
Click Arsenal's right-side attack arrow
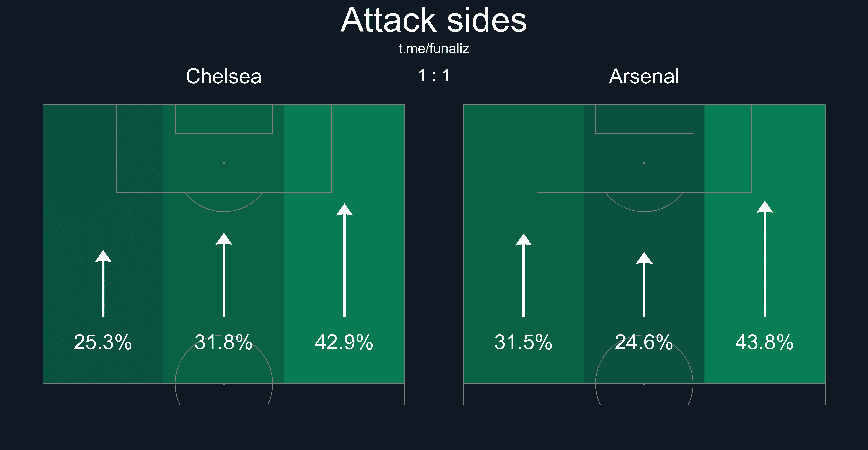pos(765,259)
